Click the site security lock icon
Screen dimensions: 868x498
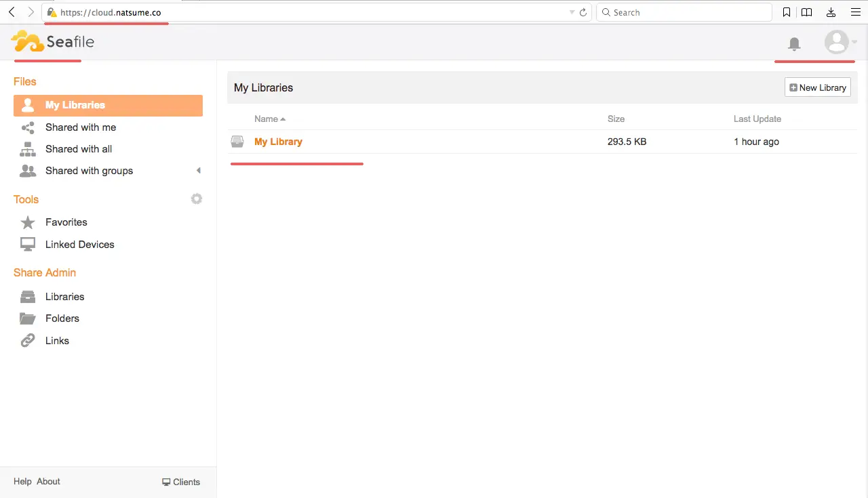[x=52, y=12]
